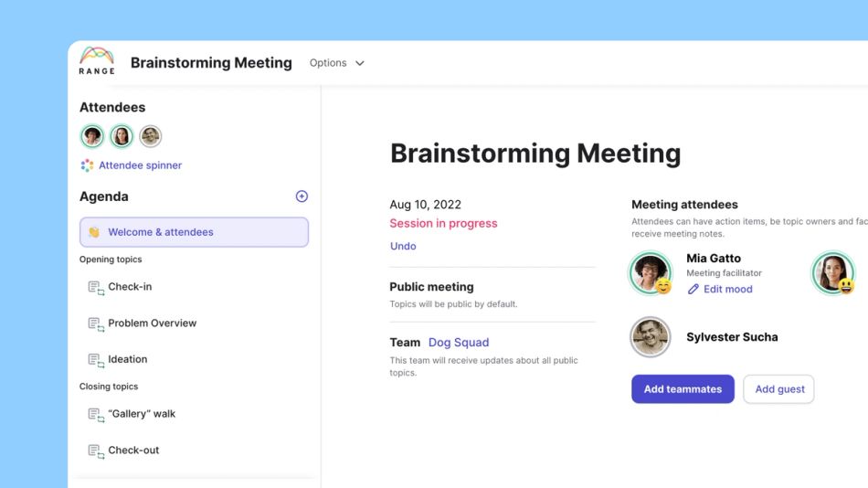
Task: Click the Check-in topic icon
Action: click(x=96, y=288)
